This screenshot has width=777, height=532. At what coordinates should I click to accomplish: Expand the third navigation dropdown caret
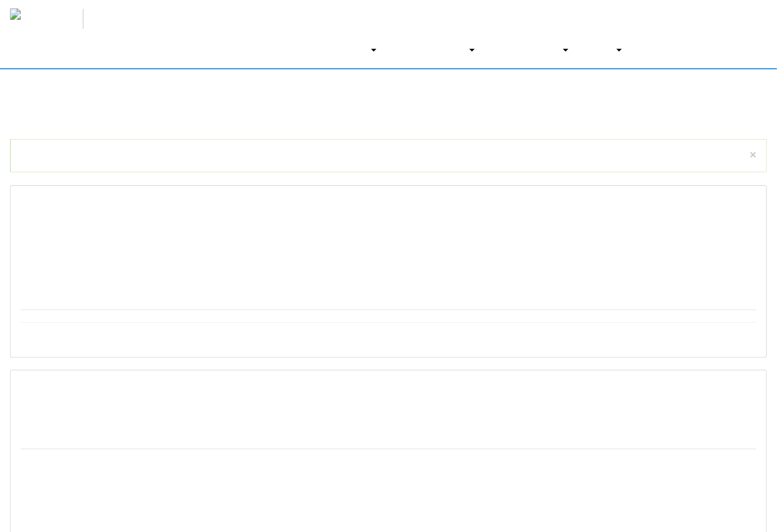[x=565, y=50]
